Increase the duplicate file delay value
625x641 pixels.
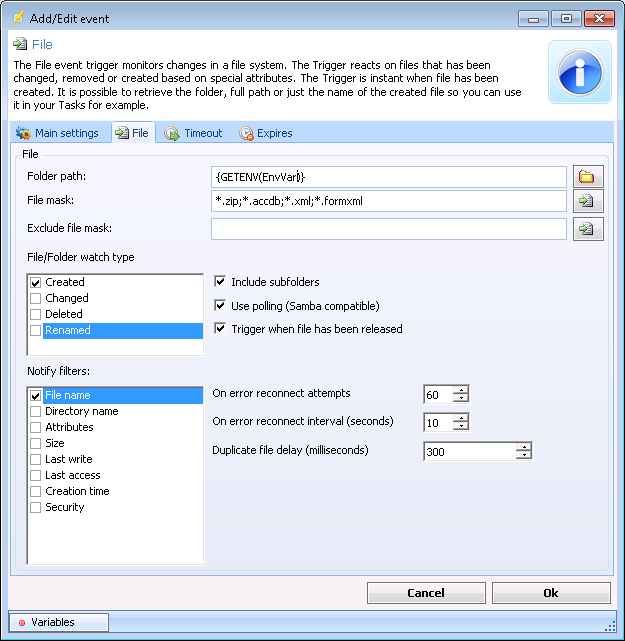coord(523,447)
